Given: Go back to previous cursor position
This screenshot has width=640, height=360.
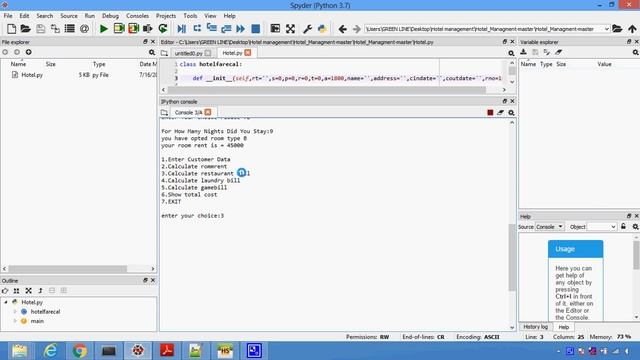Looking at the screenshot, I should pyautogui.click(x=342, y=29).
